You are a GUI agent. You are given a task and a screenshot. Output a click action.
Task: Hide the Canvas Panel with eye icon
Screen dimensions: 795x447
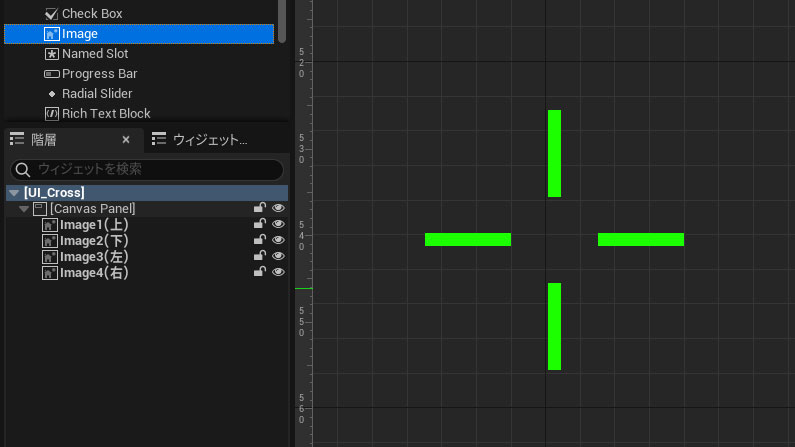278,208
